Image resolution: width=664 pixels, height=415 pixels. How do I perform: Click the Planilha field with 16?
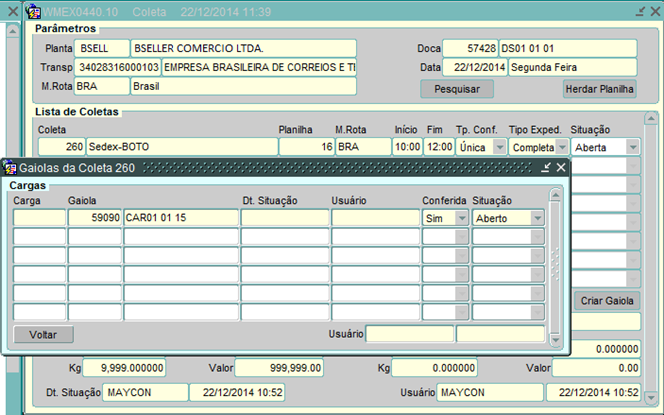pos(307,147)
